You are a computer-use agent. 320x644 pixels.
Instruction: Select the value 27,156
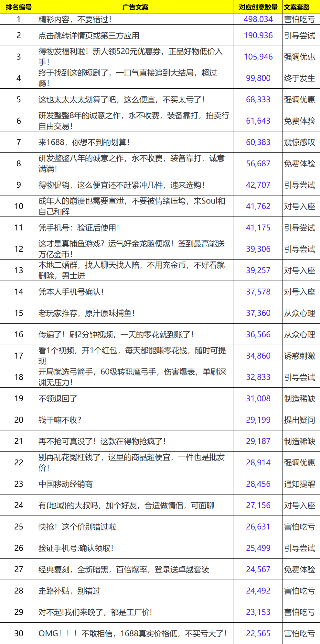click(x=258, y=505)
